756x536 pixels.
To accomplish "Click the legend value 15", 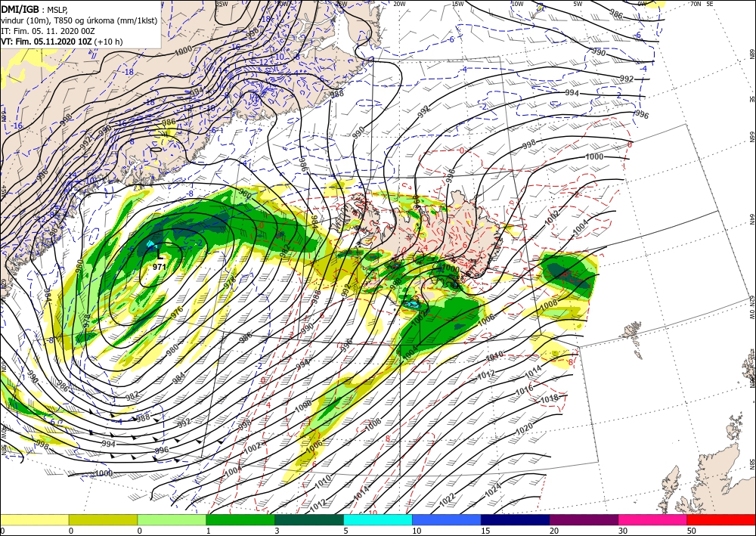I will (485, 531).
